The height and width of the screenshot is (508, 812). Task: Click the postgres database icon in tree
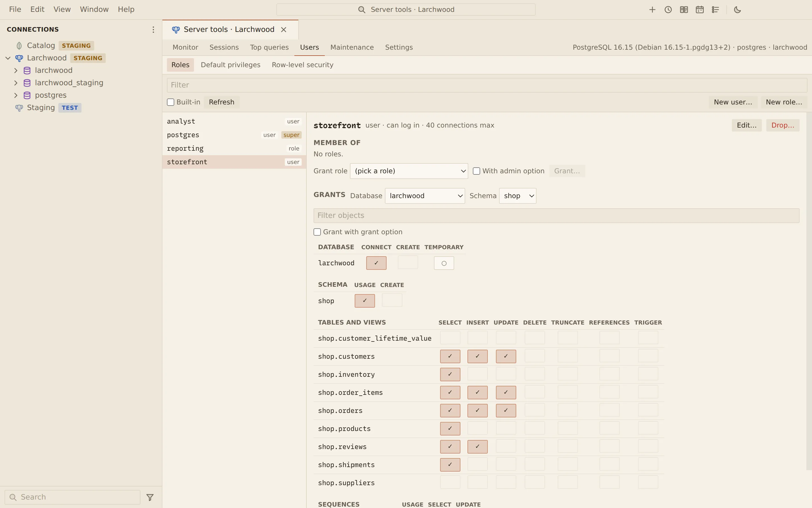(x=27, y=95)
